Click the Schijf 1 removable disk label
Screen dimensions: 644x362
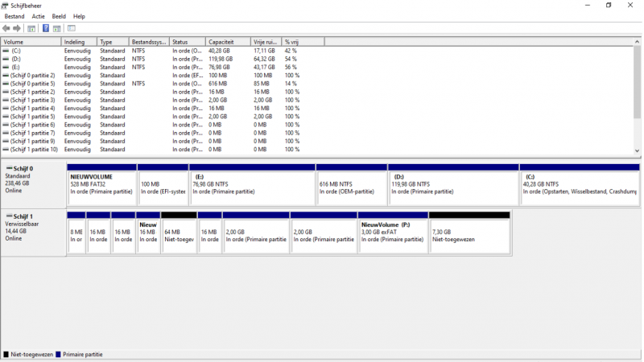[23, 216]
